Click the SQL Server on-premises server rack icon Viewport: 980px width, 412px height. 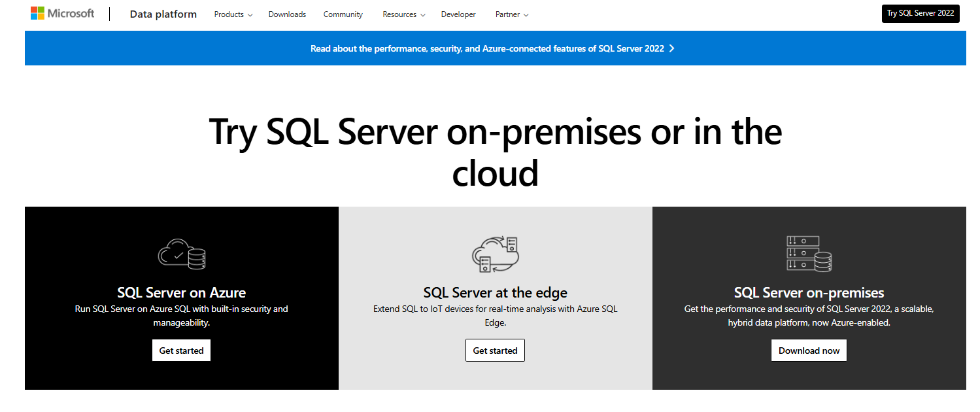pos(809,254)
